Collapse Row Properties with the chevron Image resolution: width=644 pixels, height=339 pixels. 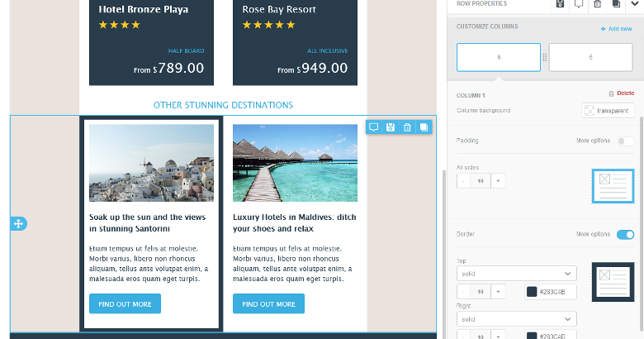[x=635, y=4]
